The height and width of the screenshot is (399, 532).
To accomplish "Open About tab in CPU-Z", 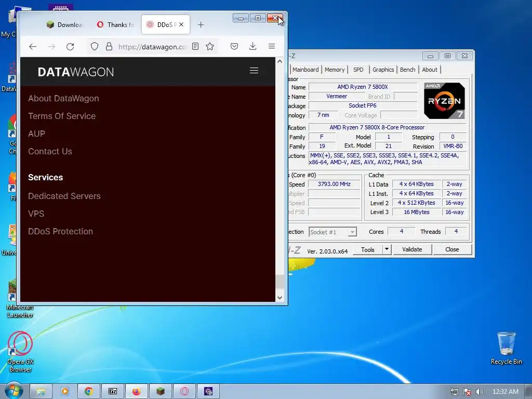I will (430, 70).
